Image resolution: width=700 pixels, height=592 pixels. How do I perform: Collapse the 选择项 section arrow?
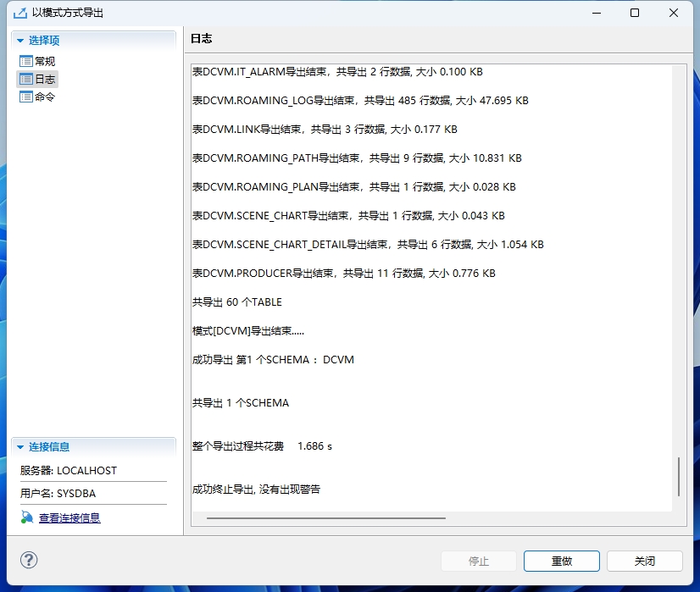coord(20,41)
